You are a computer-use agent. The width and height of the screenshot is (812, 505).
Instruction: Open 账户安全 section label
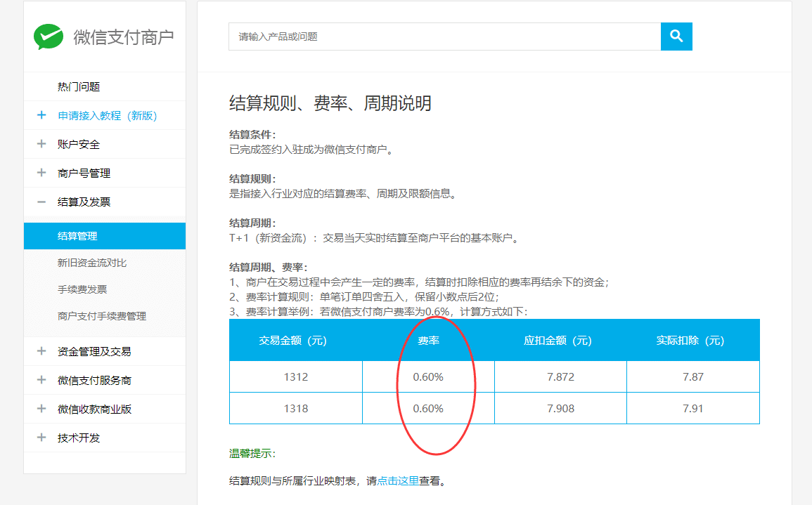tap(79, 145)
